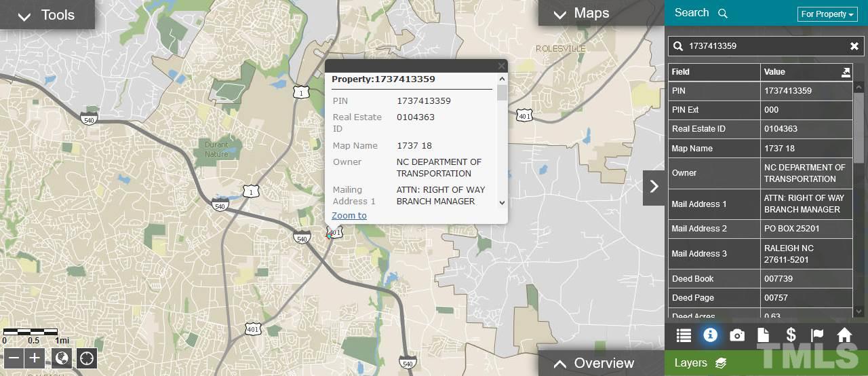The width and height of the screenshot is (868, 376).
Task: Clear the search field with the X
Action: 854,46
